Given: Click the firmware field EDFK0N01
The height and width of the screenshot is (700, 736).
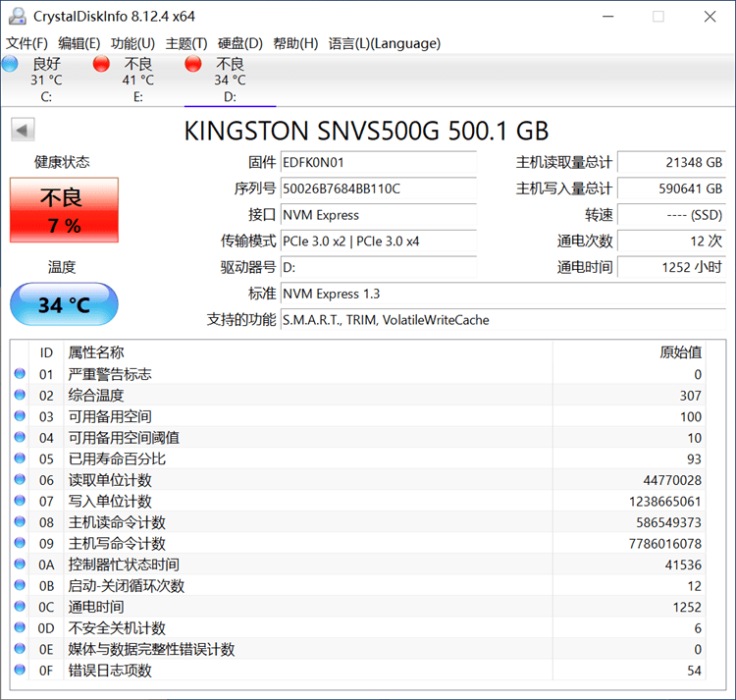Looking at the screenshot, I should pos(379,162).
